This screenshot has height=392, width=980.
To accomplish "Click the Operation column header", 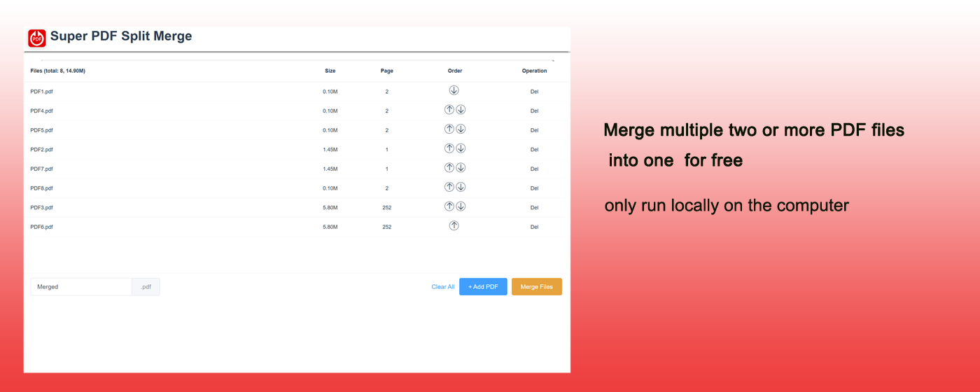I will click(535, 71).
